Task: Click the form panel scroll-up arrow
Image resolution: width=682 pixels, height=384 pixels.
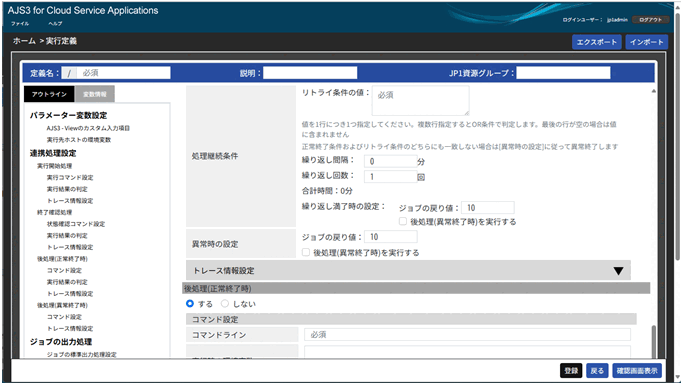Action: click(653, 91)
